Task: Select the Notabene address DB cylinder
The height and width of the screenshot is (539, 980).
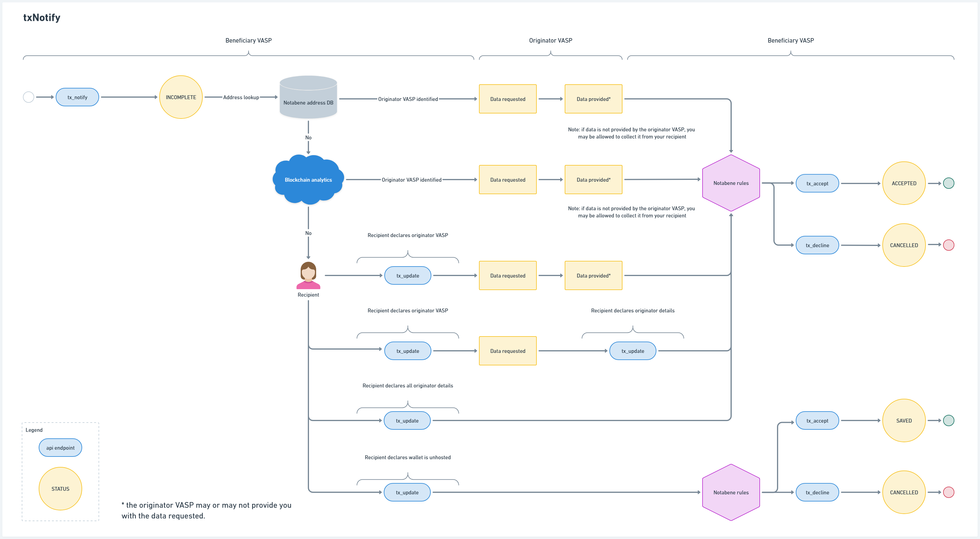Action: pyautogui.click(x=308, y=97)
